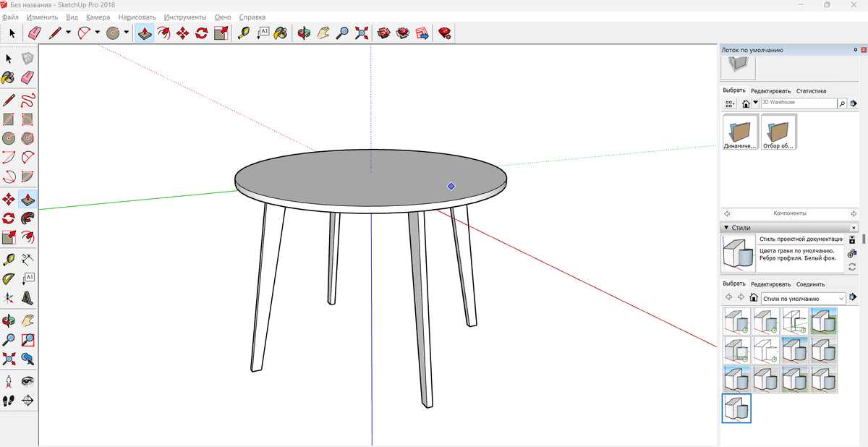Click the Update style with changes button
The image size is (868, 447).
(852, 266)
